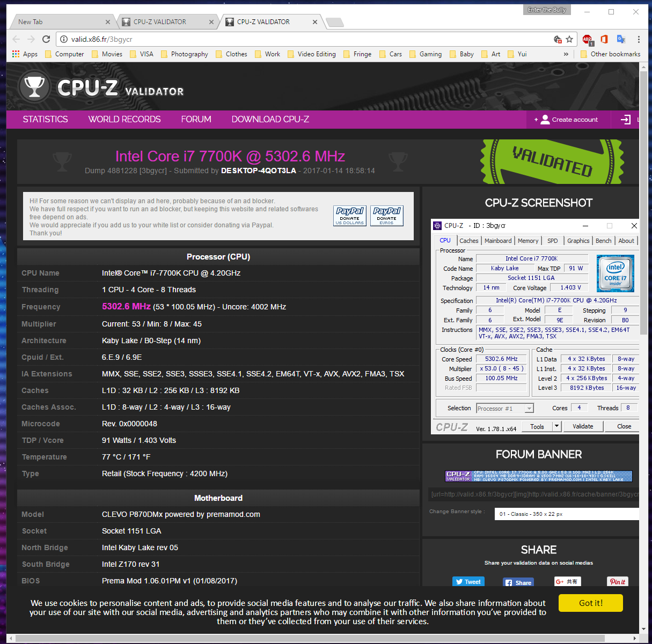Click 'Kaby Lake / B0-Step (14 nm)' text
This screenshot has height=644, width=652.
point(151,340)
